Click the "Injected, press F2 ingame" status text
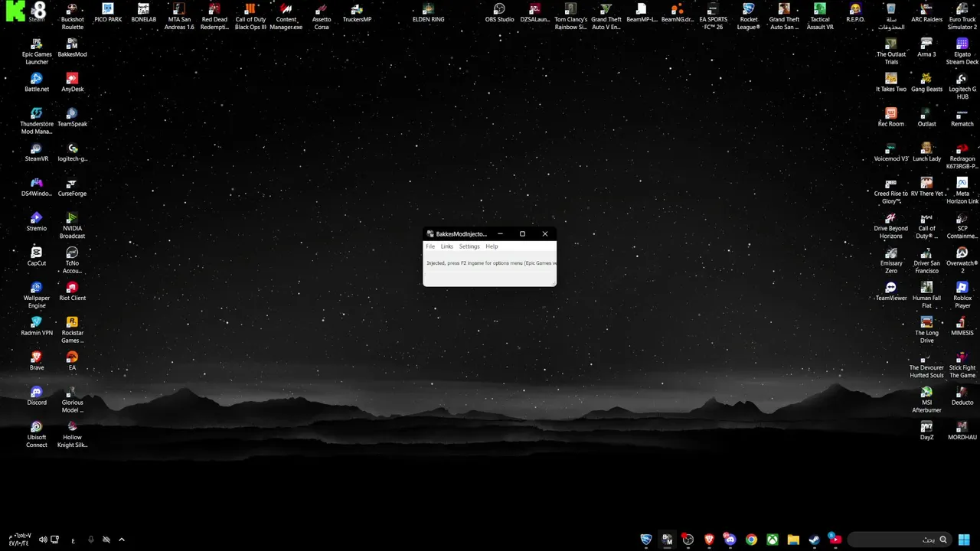The width and height of the screenshot is (980, 551). [491, 263]
